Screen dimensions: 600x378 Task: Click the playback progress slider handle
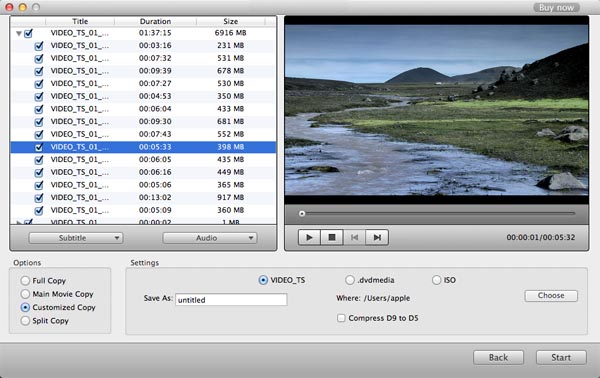point(302,213)
